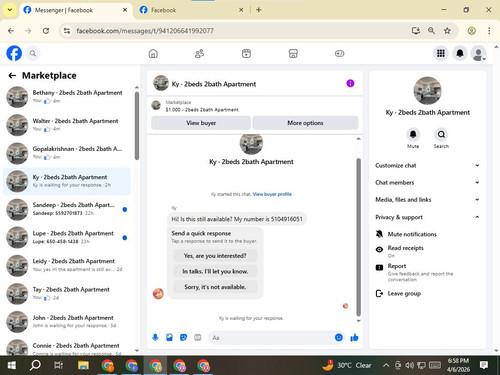Click the address bar URL
Screen dimensions: 500x375
pyautogui.click(x=145, y=31)
